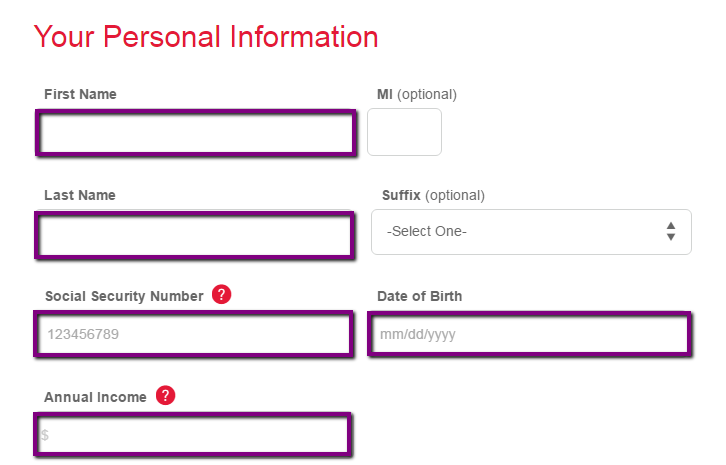This screenshot has height=465, width=726.
Task: Focus the mm/dd/yyyy Date of Birth field
Action: point(529,334)
